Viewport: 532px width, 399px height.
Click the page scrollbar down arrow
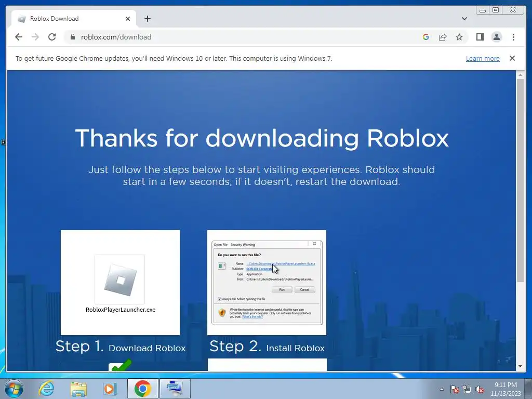pos(520,366)
